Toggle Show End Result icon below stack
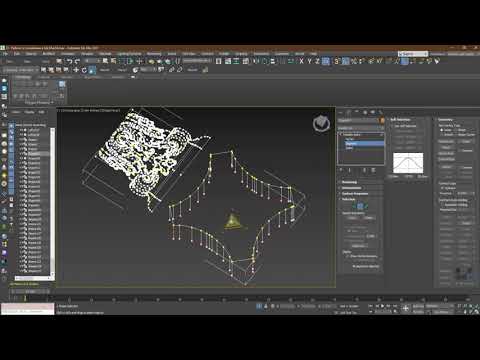The width and height of the screenshot is (480, 360). [349, 170]
